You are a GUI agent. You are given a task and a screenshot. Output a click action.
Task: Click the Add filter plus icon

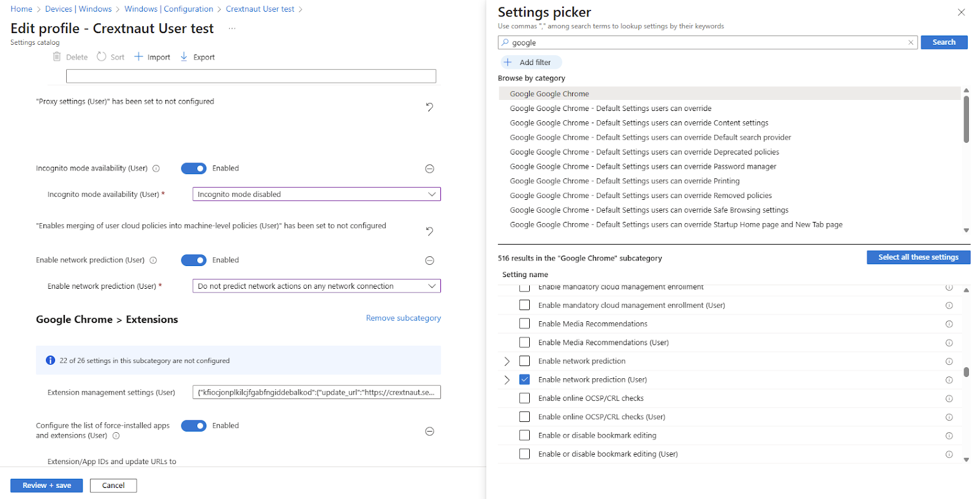tap(508, 62)
